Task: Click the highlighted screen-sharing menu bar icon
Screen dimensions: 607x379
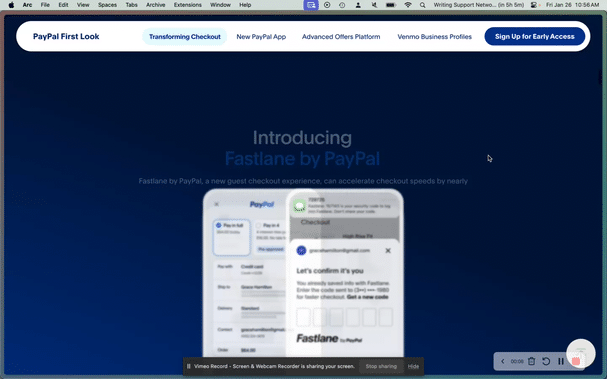Action: coord(311,5)
